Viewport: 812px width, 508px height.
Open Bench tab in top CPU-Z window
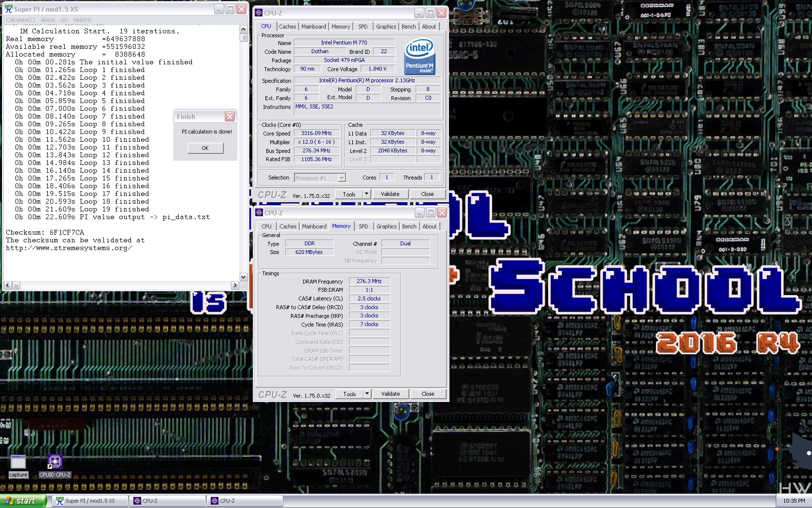[x=409, y=27]
